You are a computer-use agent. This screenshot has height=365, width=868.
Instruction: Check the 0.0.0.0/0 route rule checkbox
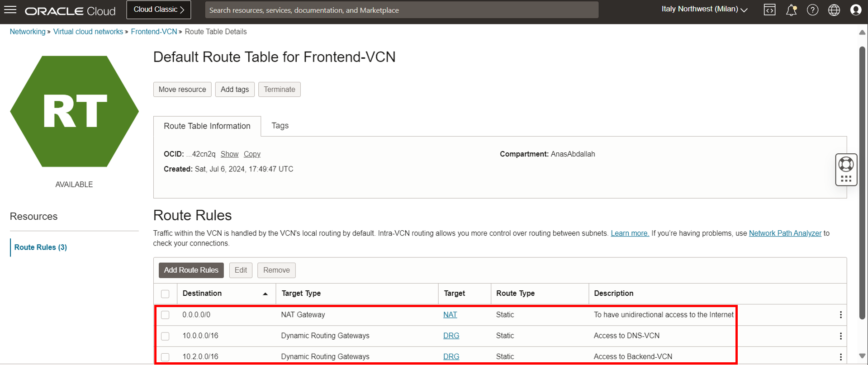pyautogui.click(x=165, y=315)
